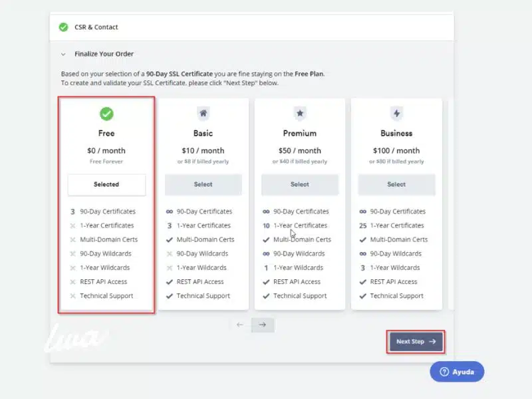Click the left pagination arrow below the plans
This screenshot has width=532, height=399.
pyautogui.click(x=241, y=325)
